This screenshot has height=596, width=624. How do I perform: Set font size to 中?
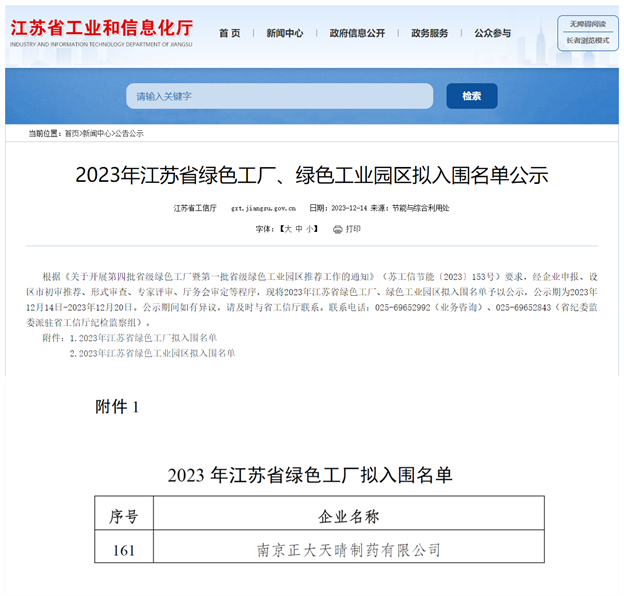click(299, 229)
